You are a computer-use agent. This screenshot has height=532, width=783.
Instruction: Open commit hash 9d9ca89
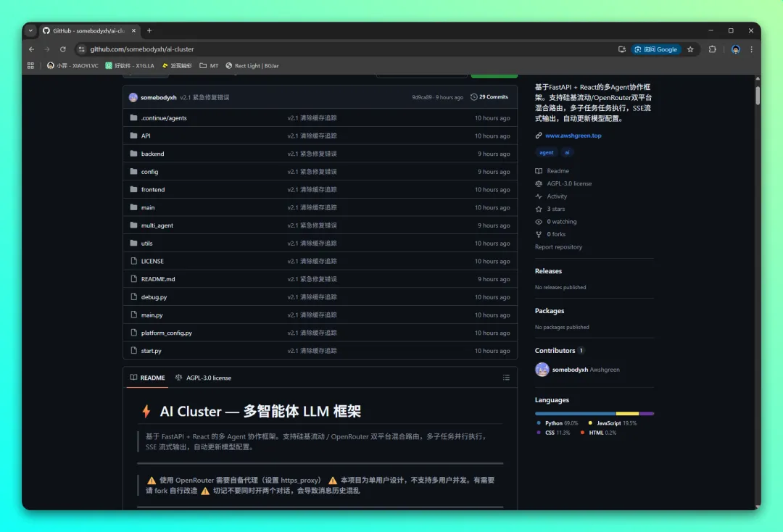(421, 97)
